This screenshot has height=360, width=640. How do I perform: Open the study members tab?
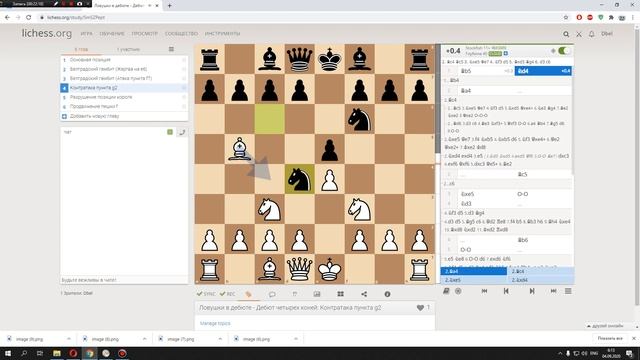pyautogui.click(x=128, y=49)
